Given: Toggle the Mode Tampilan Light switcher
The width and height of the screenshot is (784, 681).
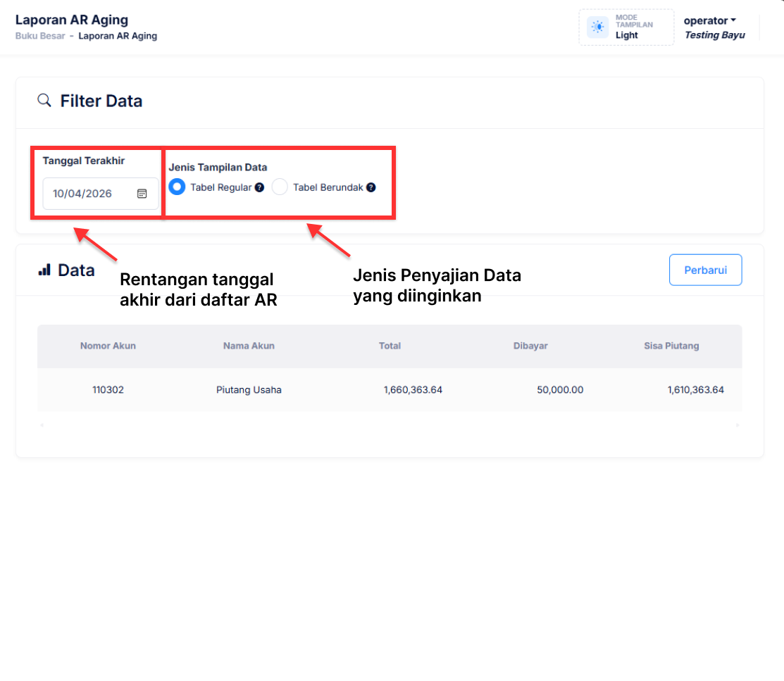Looking at the screenshot, I should (x=626, y=27).
